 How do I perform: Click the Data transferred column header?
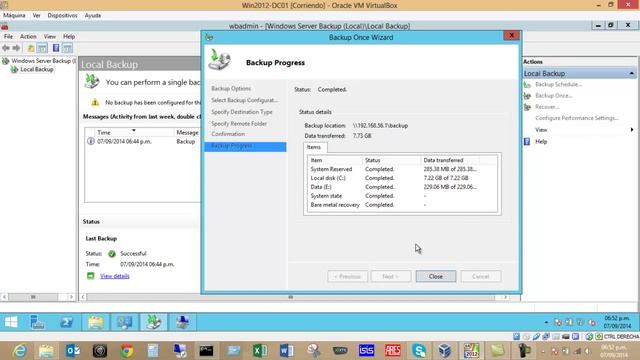pos(449,160)
